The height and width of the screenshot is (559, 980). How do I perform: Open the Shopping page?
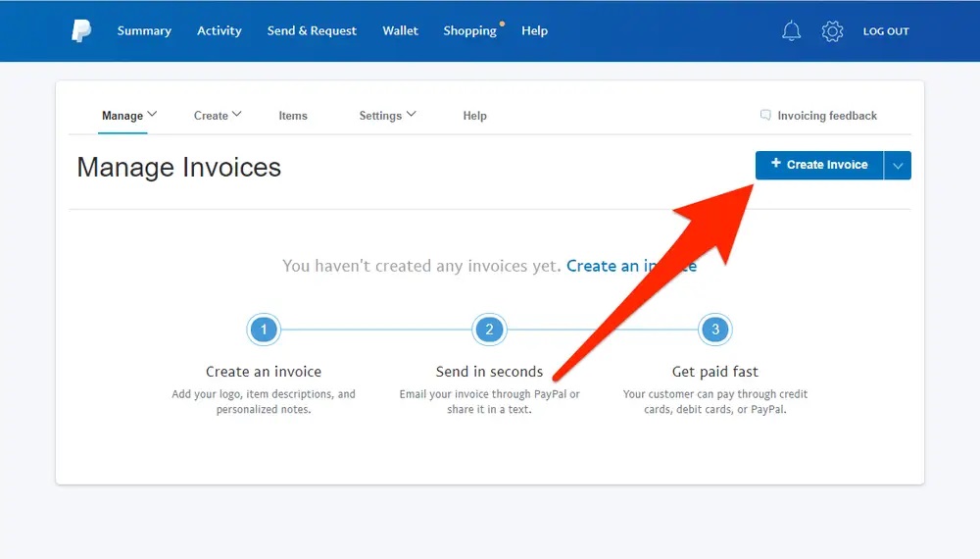[470, 30]
